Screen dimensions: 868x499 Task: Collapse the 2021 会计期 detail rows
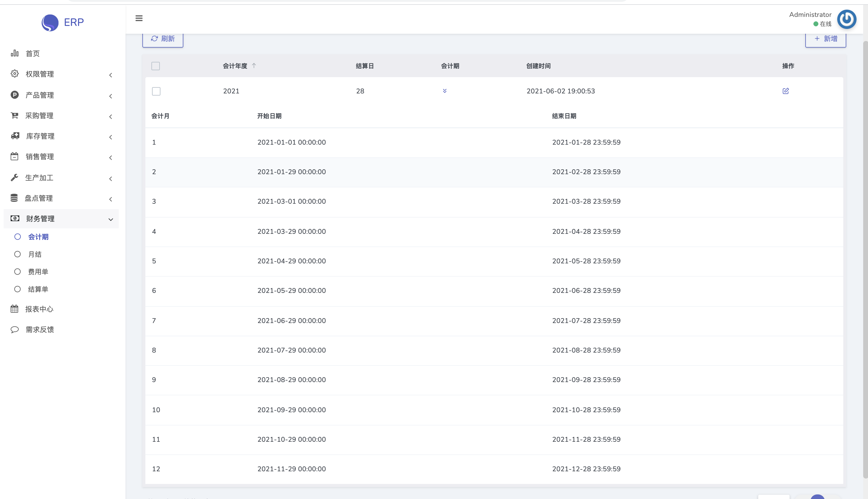pos(445,91)
